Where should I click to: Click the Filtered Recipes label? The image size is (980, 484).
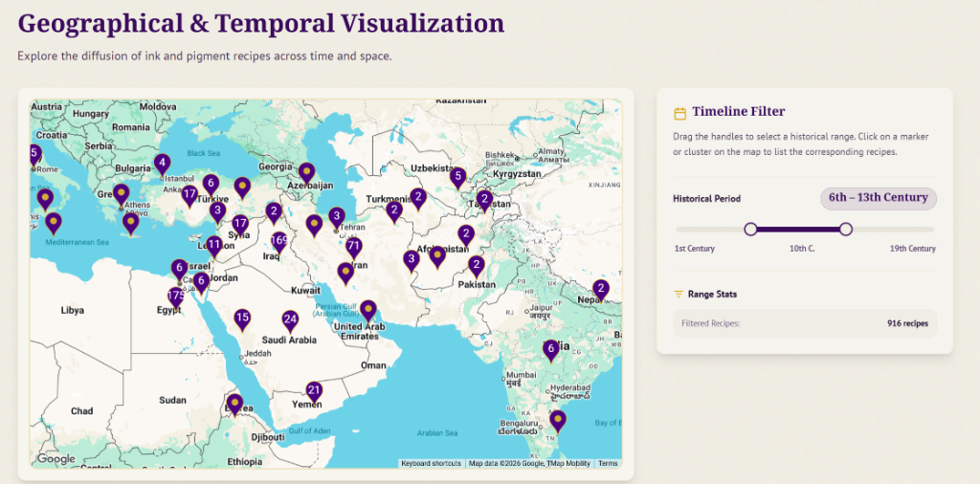[x=711, y=323]
